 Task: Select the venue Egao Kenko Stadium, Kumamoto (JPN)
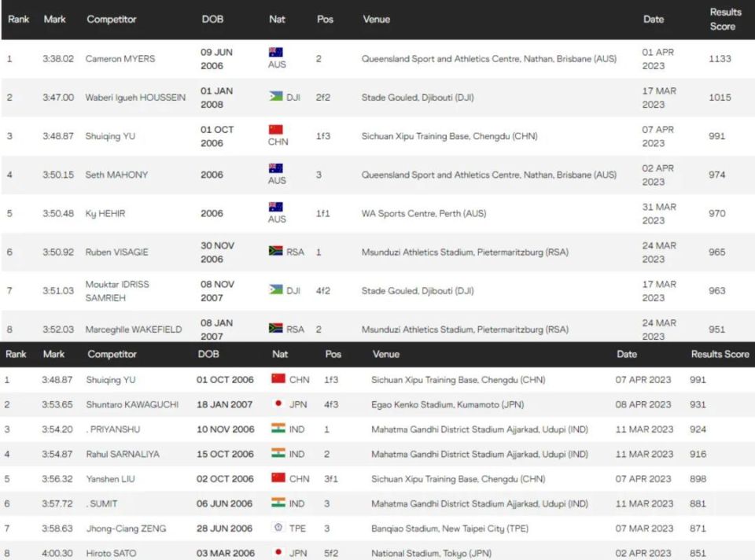click(x=447, y=404)
